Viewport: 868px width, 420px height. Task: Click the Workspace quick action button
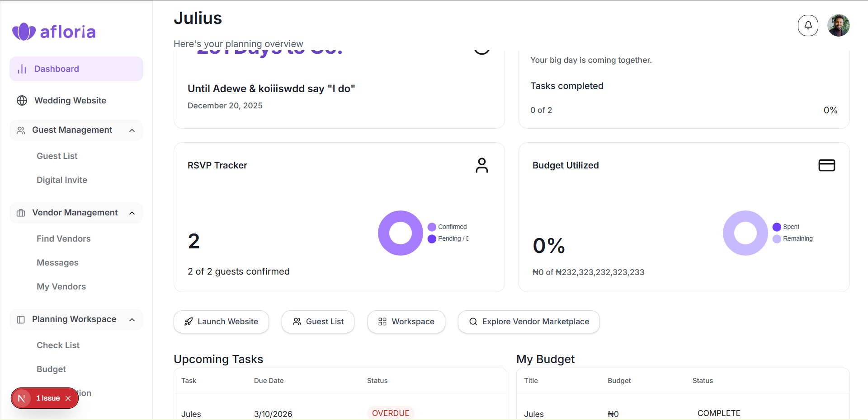click(406, 322)
